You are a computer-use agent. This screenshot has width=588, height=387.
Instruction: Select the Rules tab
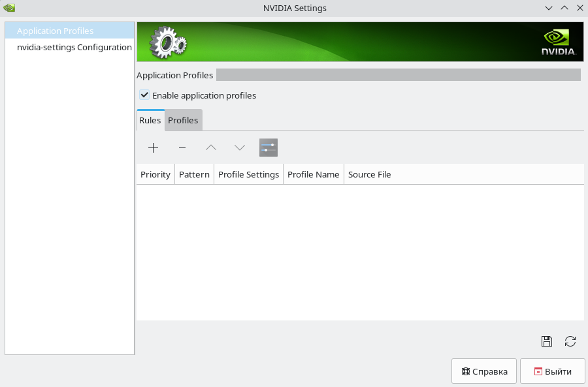[x=150, y=120]
